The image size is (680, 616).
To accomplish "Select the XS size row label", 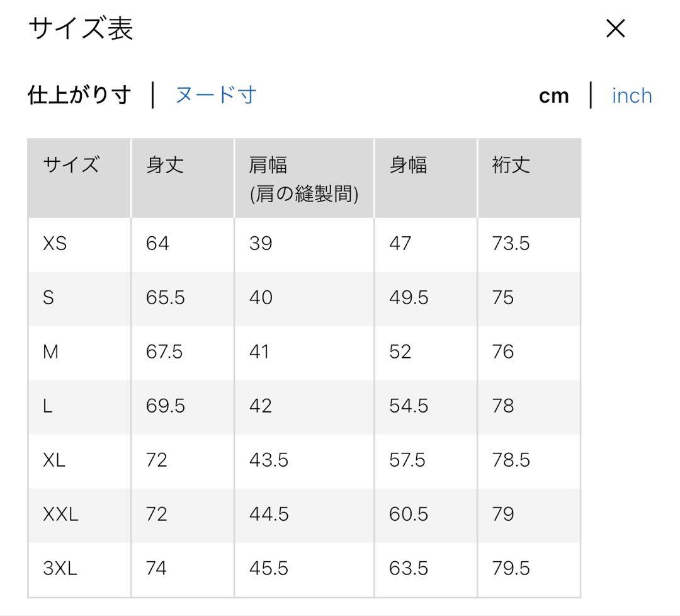I will click(55, 243).
